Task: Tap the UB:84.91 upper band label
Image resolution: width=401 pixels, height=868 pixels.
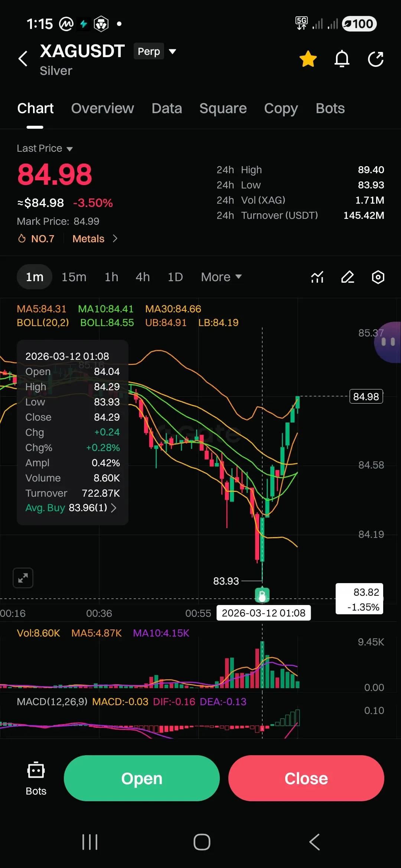Action: click(166, 322)
